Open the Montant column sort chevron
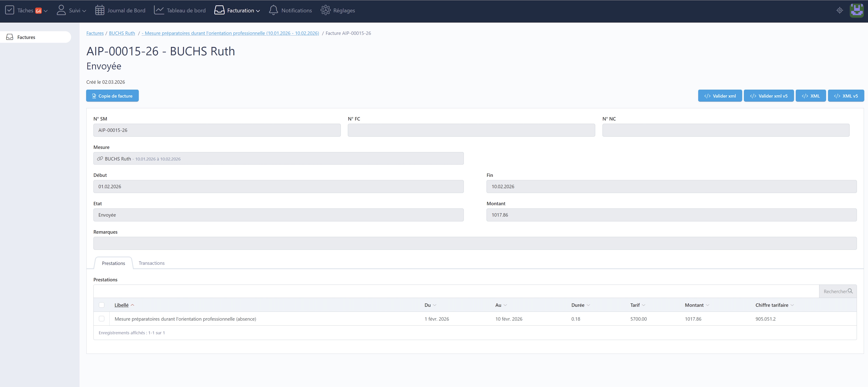Image resolution: width=868 pixels, height=387 pixels. (x=708, y=305)
